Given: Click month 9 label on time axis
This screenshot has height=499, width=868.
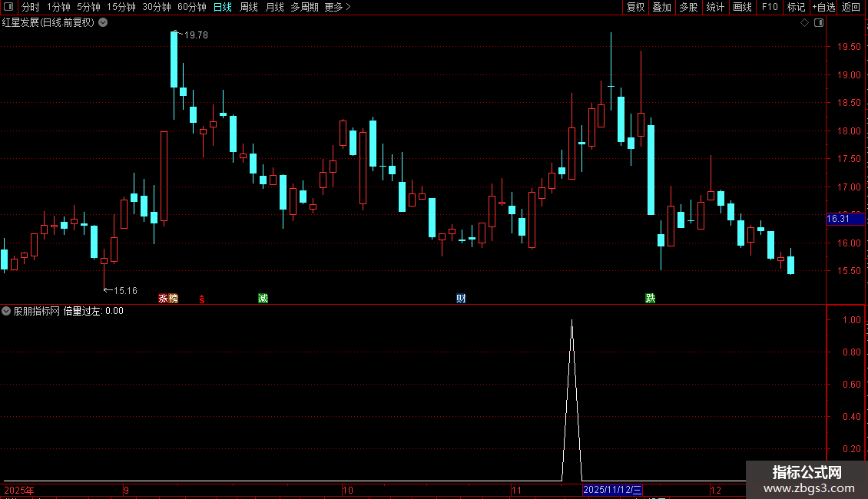Looking at the screenshot, I should pyautogui.click(x=126, y=490).
